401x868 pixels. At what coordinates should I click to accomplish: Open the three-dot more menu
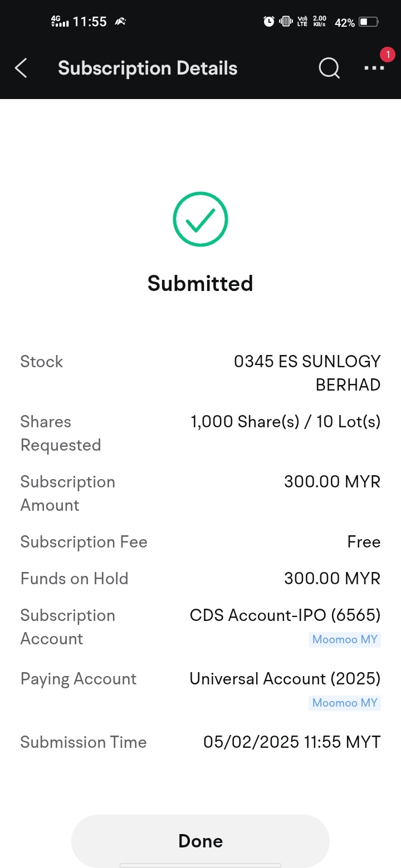374,68
